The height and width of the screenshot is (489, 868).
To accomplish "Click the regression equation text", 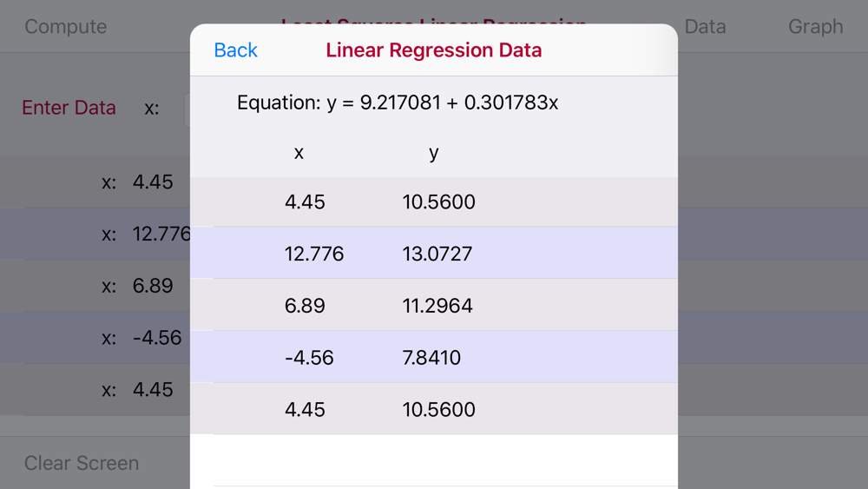I will 398,102.
